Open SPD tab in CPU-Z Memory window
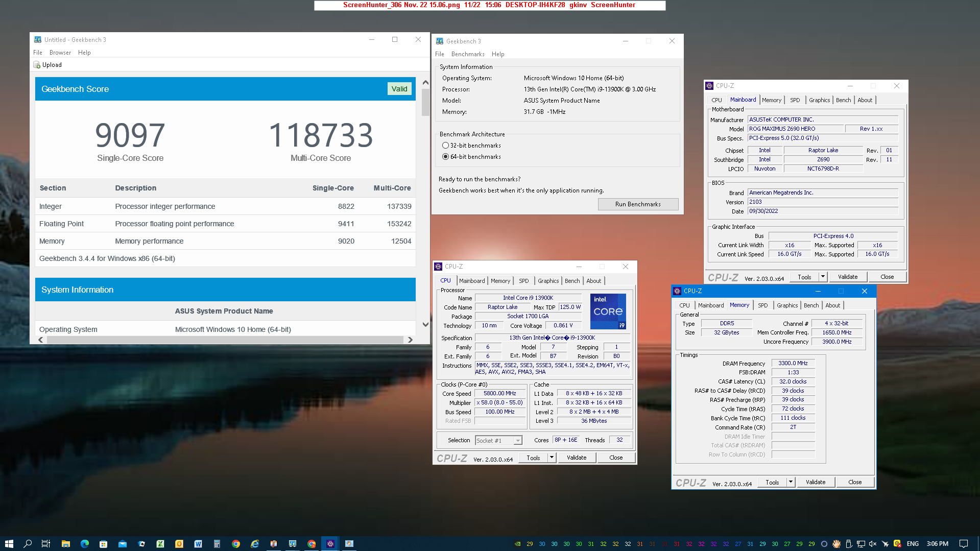This screenshot has height=551, width=980. (763, 305)
